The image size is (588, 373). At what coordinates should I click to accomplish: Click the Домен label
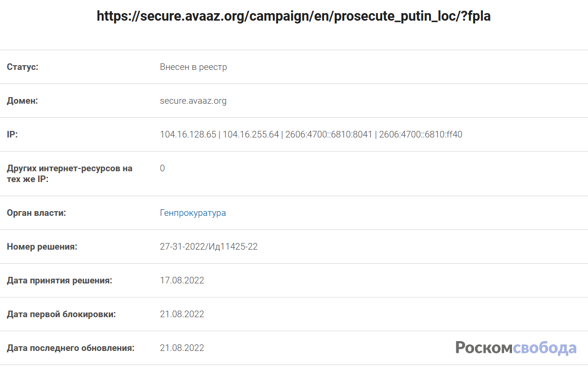point(22,101)
